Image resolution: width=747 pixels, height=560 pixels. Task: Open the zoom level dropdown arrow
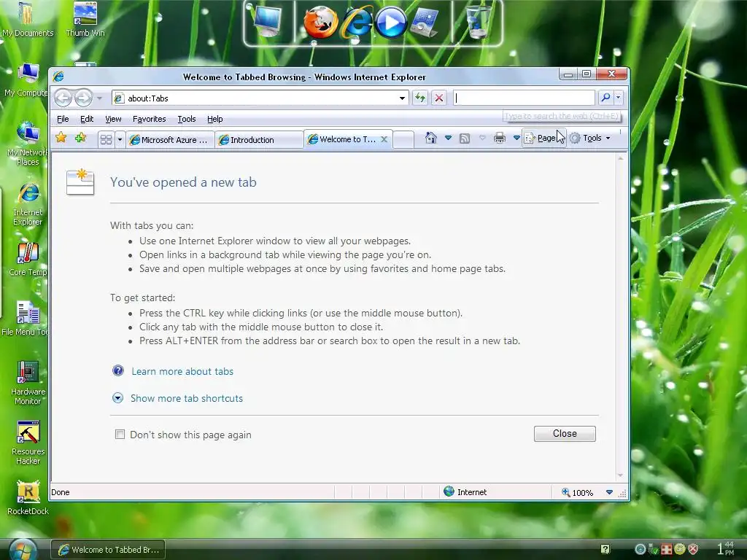[x=609, y=492]
